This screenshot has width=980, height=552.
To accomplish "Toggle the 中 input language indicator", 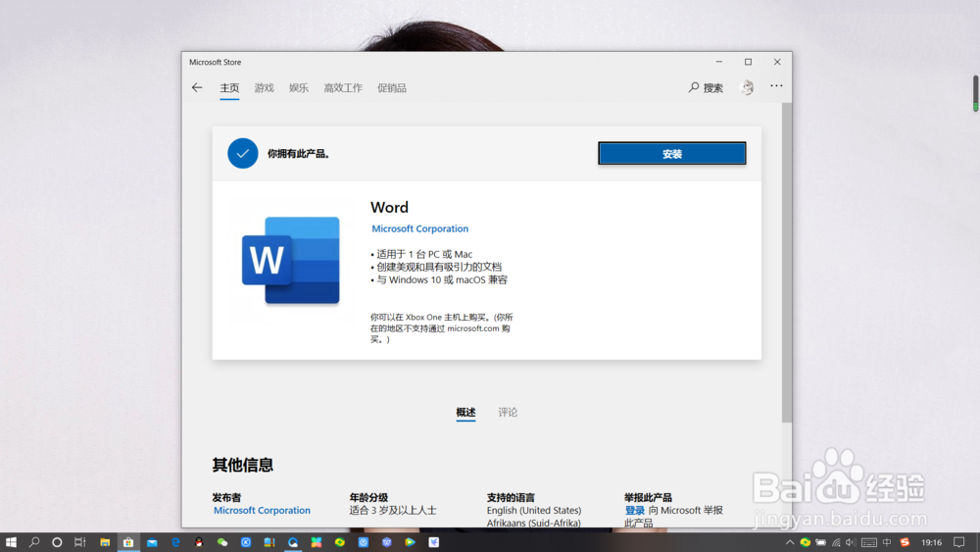I will click(x=887, y=542).
